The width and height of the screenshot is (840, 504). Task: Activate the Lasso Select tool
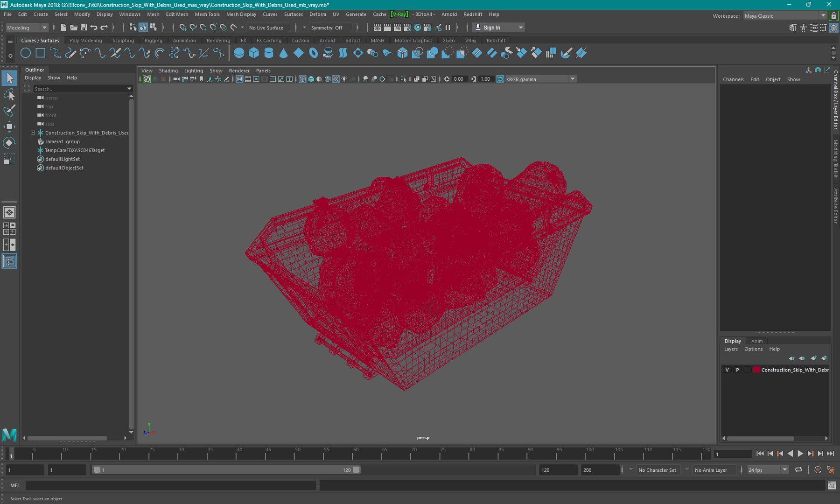[9, 95]
